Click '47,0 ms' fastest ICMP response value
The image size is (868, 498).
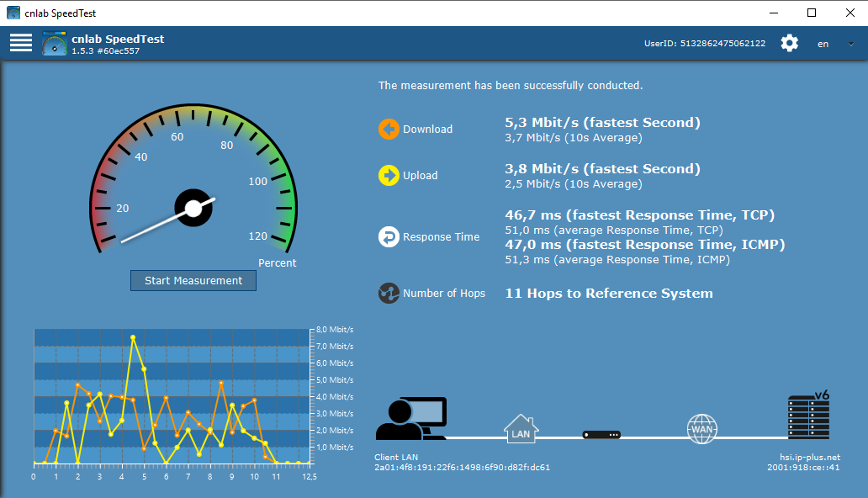tap(645, 244)
